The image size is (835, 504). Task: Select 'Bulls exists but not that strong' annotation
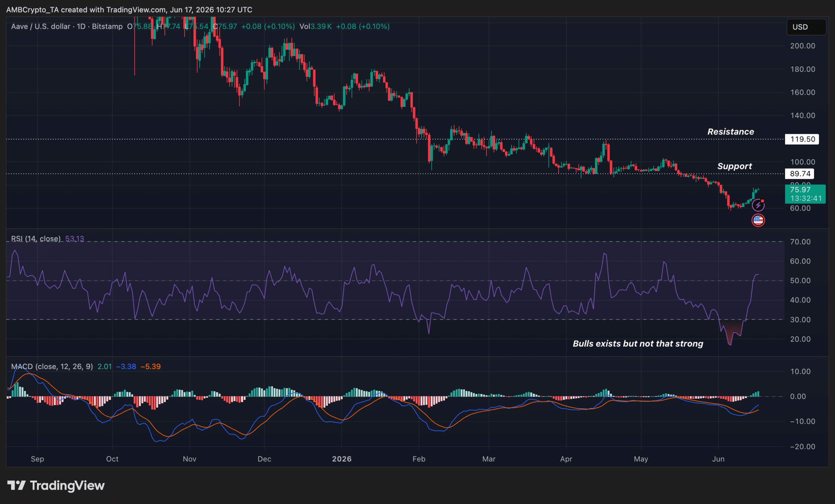(638, 344)
